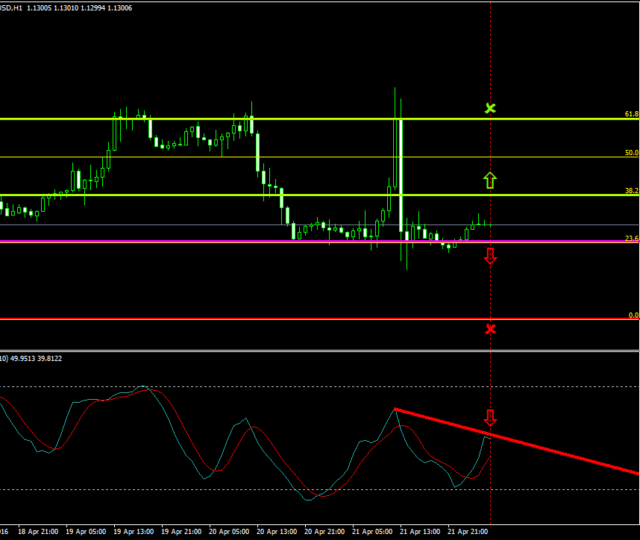This screenshot has width=640, height=540.
Task: Click the green X marker above 61.8 line
Action: tap(490, 108)
